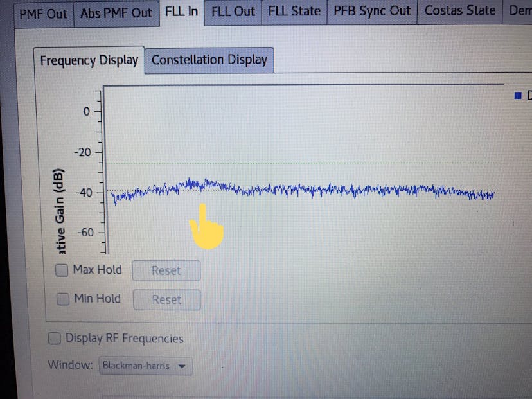Select the Frequency Display tab
This screenshot has height=399, width=532.
(x=89, y=60)
